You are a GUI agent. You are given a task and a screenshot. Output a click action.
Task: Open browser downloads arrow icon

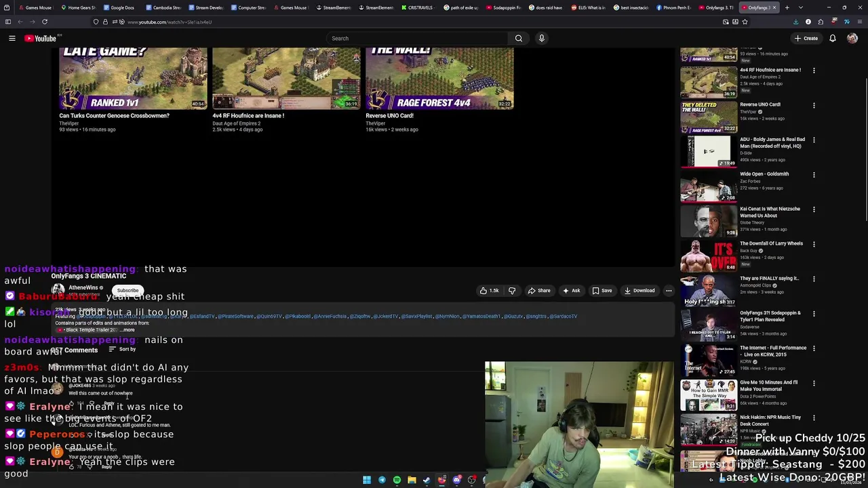pos(796,22)
